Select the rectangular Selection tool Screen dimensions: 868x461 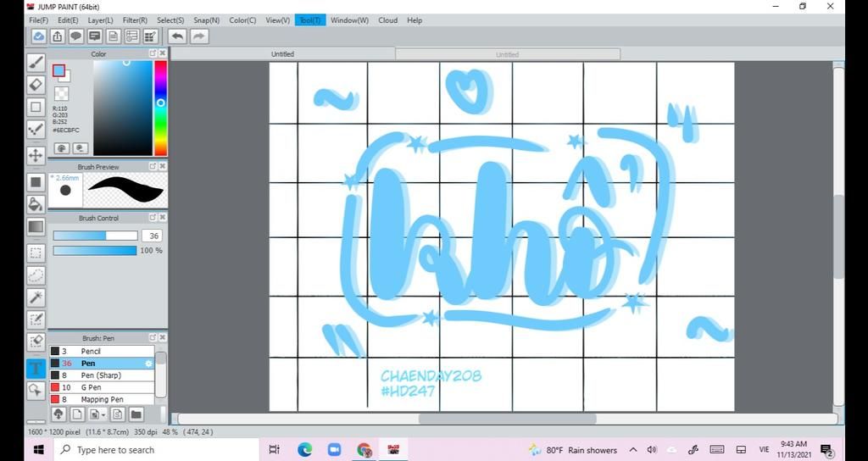click(36, 253)
